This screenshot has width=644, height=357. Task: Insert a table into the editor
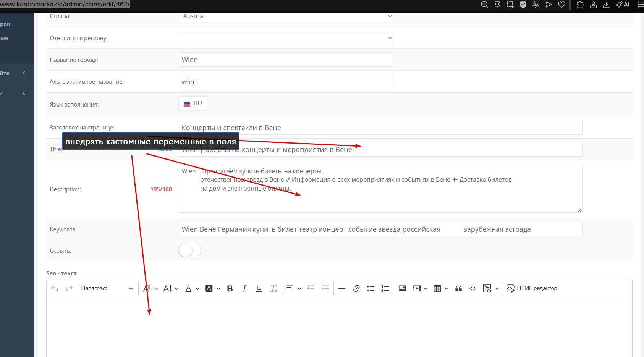click(438, 289)
